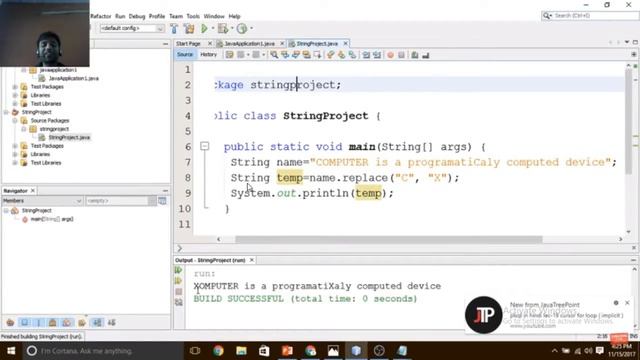Image resolution: width=640 pixels, height=360 pixels.
Task: Open the Run Project dropdown arrow
Action: coord(213,28)
